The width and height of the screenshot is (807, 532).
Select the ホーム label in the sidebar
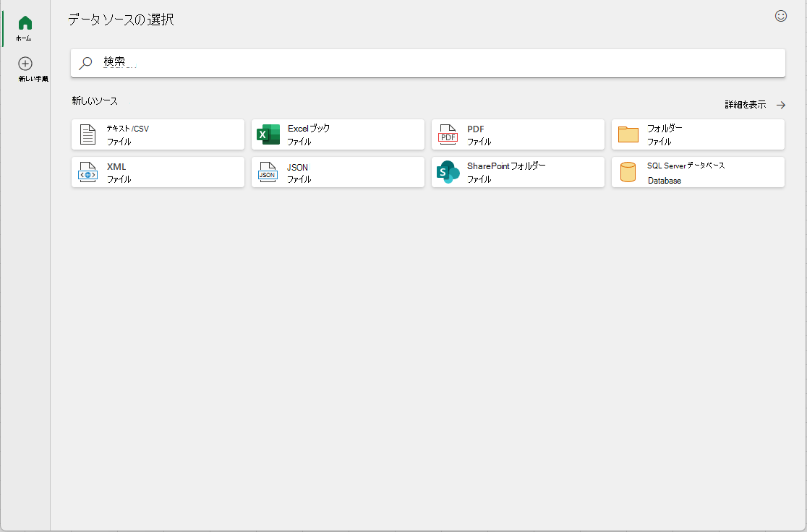(24, 38)
